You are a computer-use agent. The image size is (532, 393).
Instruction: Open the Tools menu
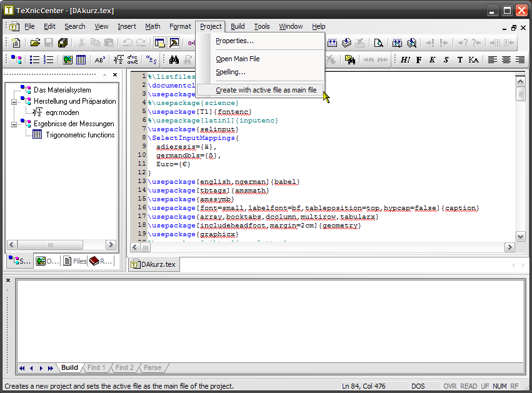(x=262, y=26)
